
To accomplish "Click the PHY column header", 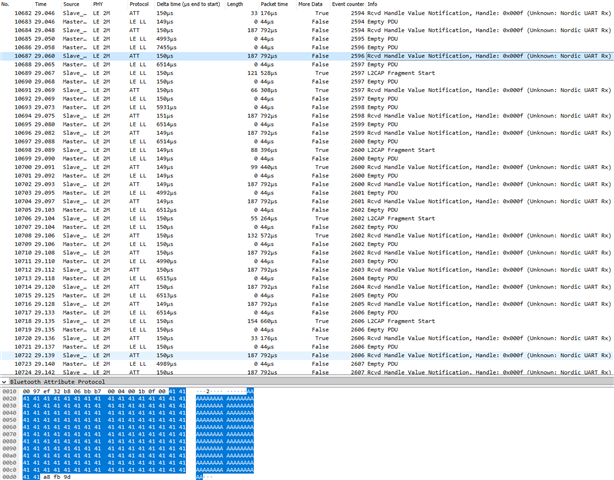I will click(98, 4).
